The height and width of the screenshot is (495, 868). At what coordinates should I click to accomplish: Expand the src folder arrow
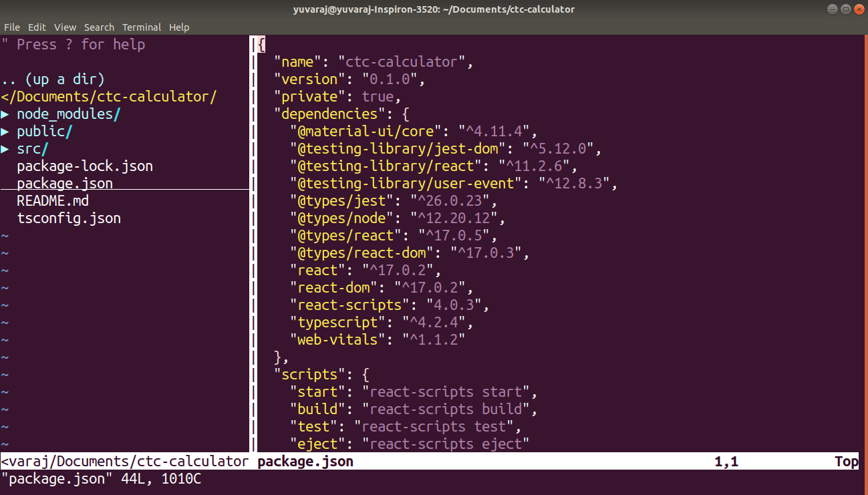point(5,149)
